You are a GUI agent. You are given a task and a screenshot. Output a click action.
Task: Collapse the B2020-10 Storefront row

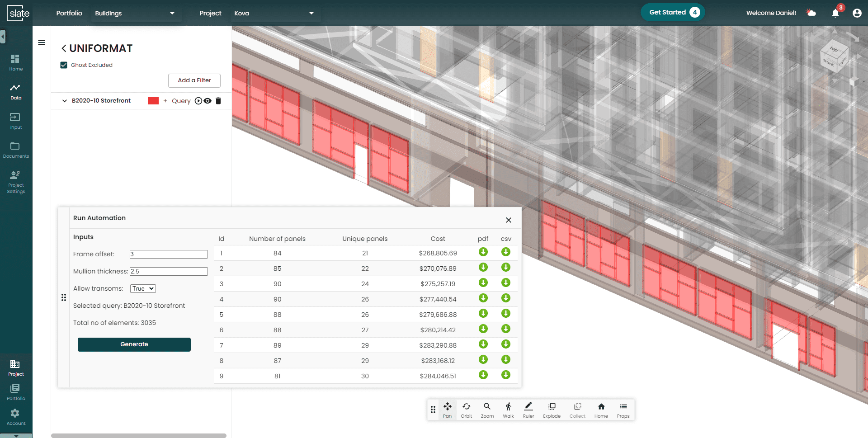coord(65,101)
